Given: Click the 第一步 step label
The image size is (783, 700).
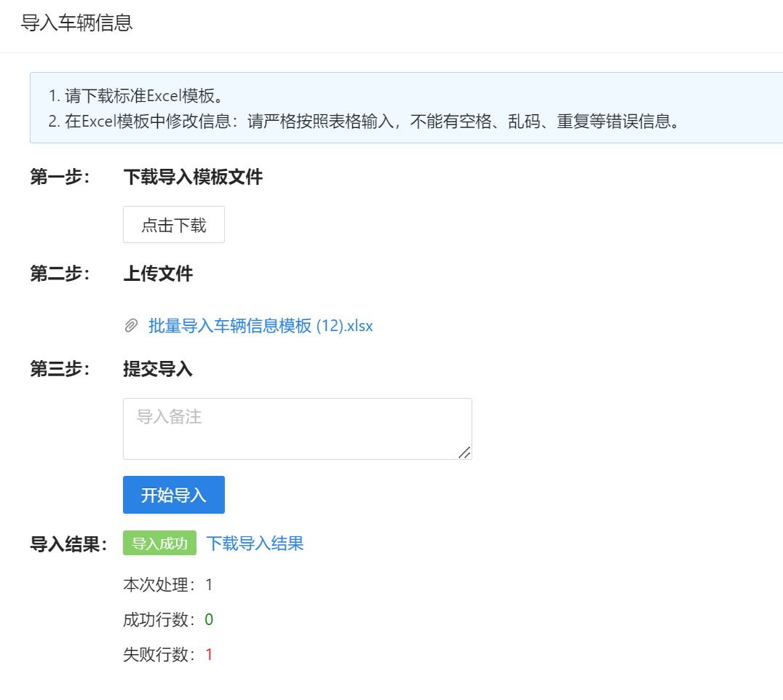Looking at the screenshot, I should (x=60, y=177).
